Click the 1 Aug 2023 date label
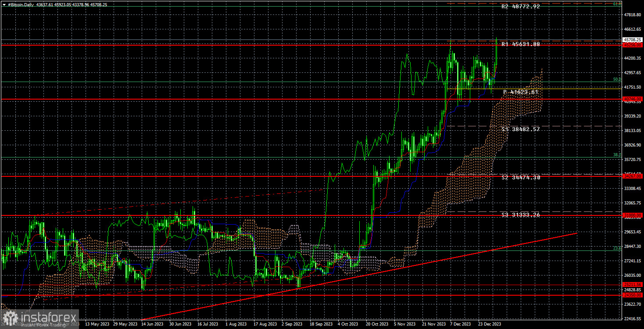This screenshot has height=329, width=644. (236, 324)
